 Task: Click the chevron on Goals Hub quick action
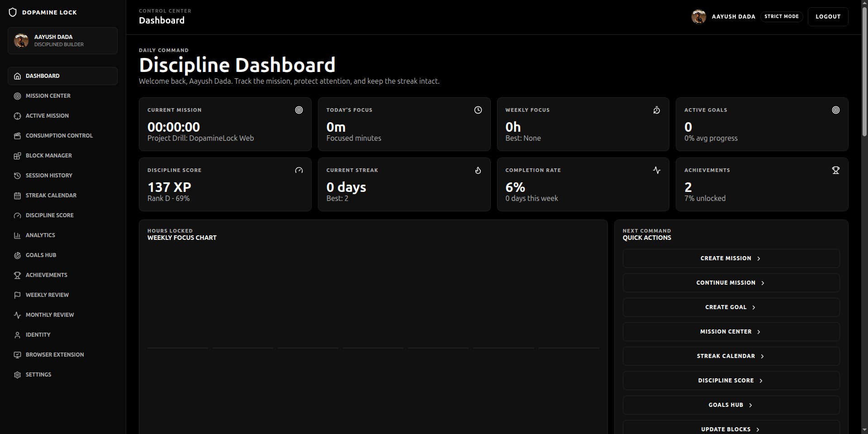tap(750, 405)
